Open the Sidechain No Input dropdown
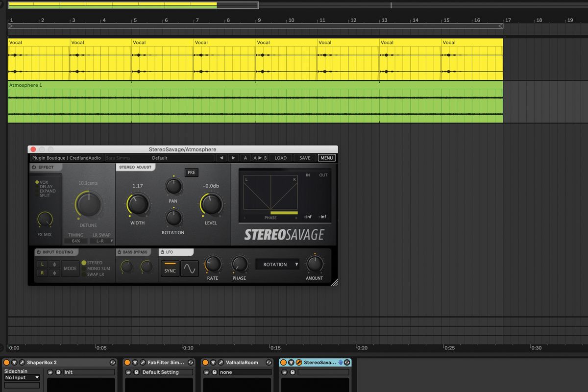Screen dimensions: 588x392 (x=22, y=377)
